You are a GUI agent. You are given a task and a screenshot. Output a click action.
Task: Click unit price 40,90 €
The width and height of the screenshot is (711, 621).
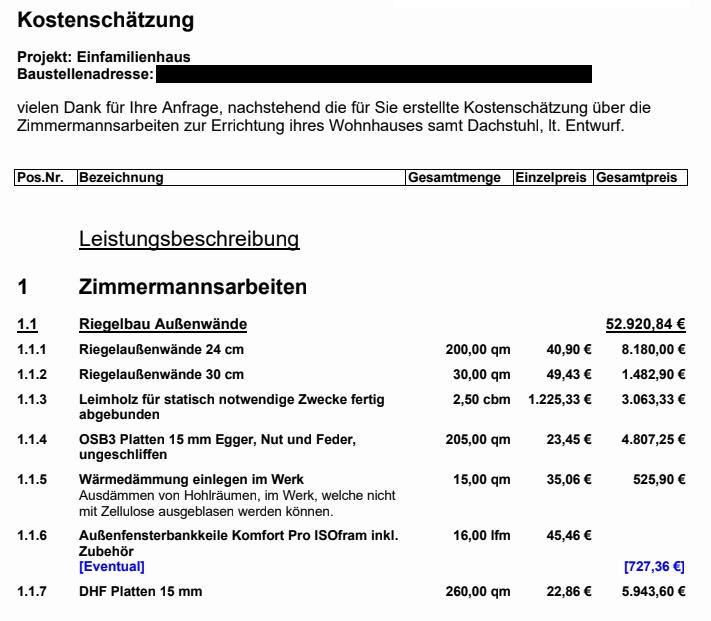pos(569,349)
